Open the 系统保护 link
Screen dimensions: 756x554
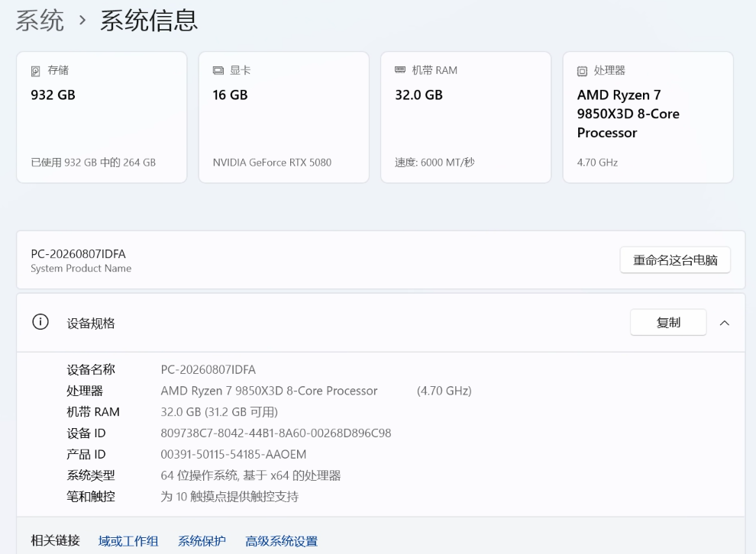coord(202,541)
